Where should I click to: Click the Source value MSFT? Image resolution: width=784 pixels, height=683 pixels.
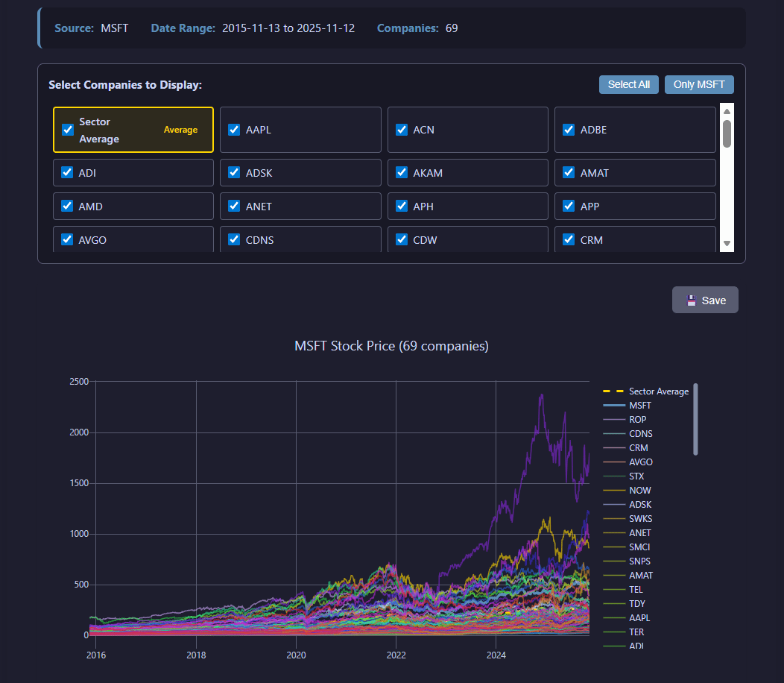coord(115,28)
